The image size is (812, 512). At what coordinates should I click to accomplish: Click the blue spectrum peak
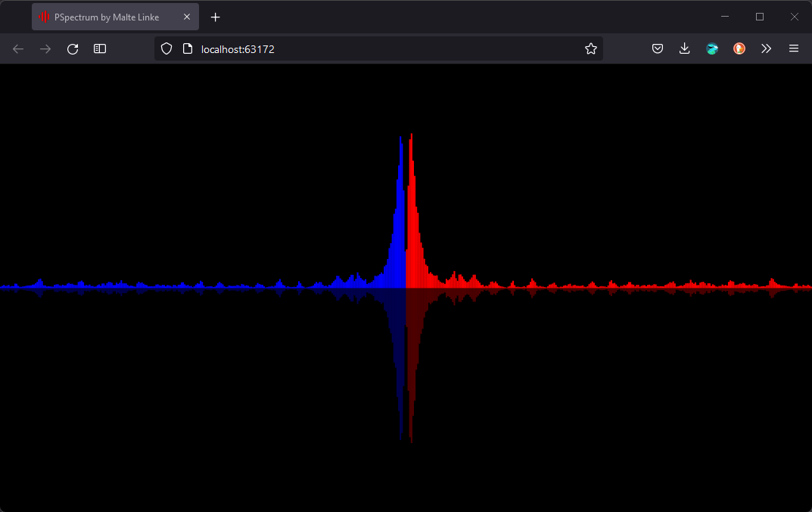pyautogui.click(x=400, y=213)
